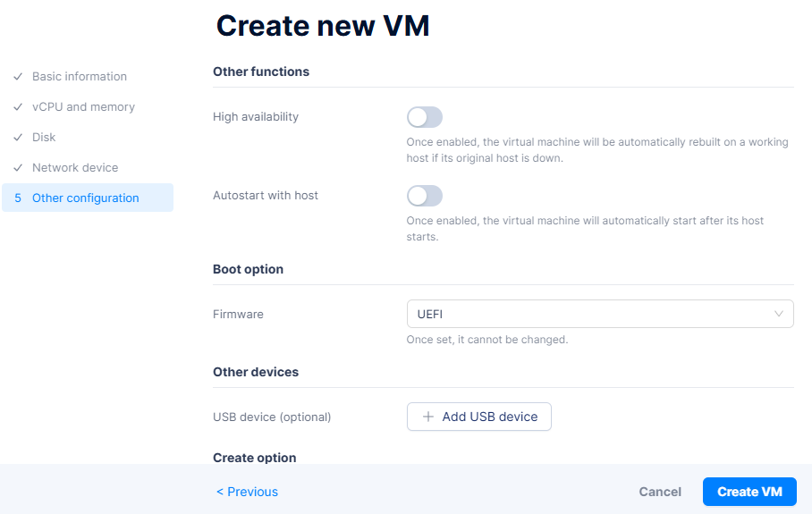Image resolution: width=812 pixels, height=514 pixels.
Task: Click the checkmark icon beside vCPU and memory
Action: (18, 107)
